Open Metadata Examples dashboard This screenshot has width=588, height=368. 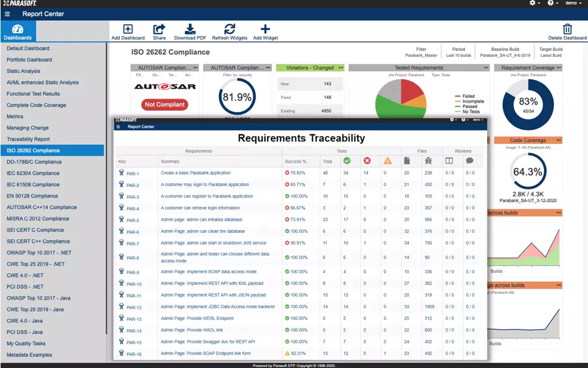29,355
